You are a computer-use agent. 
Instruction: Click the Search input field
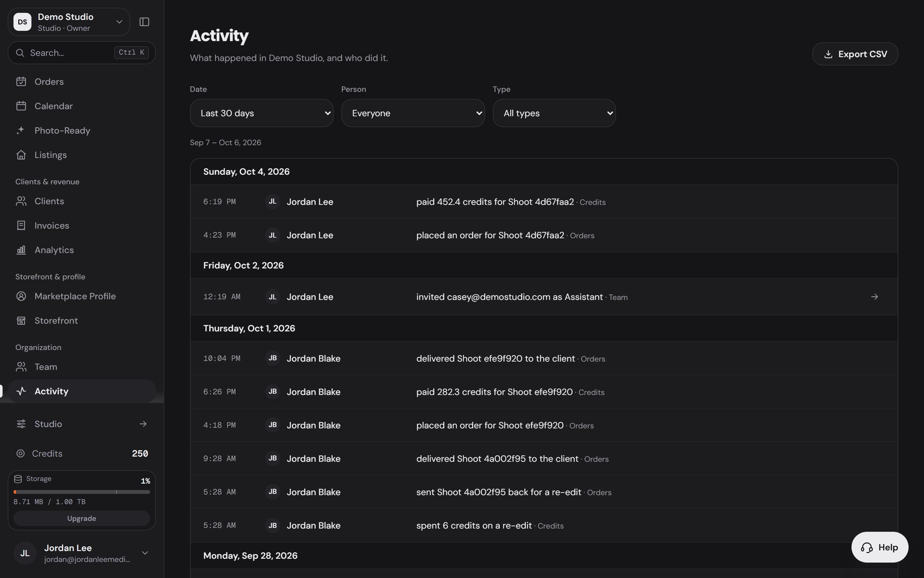[82, 53]
